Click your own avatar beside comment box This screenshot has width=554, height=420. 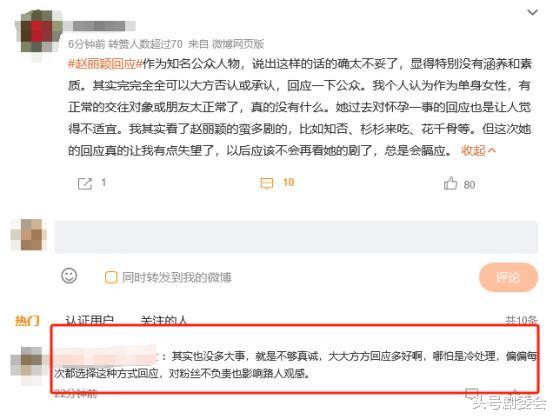click(x=30, y=235)
